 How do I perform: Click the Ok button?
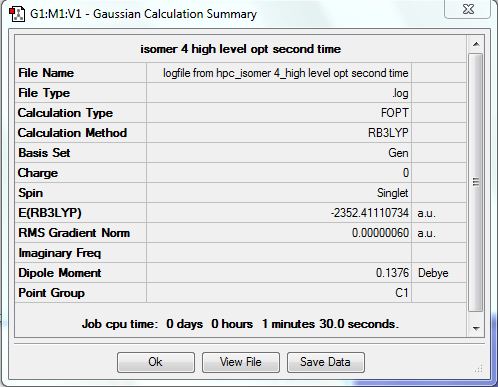(156, 362)
